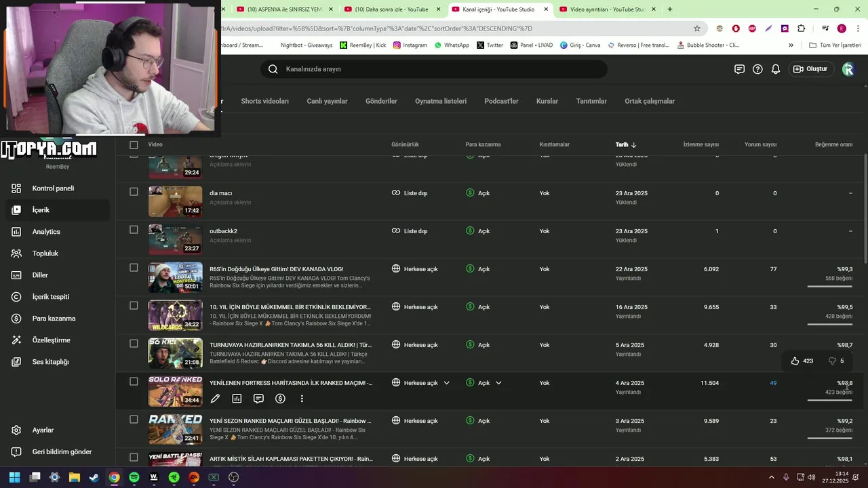Open the message icon beside the help icon
Screen dimensions: 868x488
(x=739, y=69)
